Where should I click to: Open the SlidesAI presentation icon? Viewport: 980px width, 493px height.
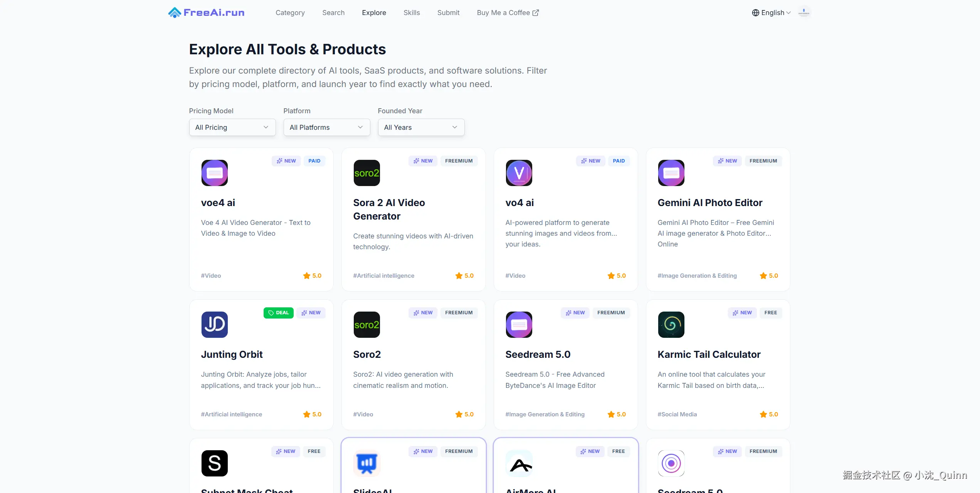pyautogui.click(x=367, y=463)
